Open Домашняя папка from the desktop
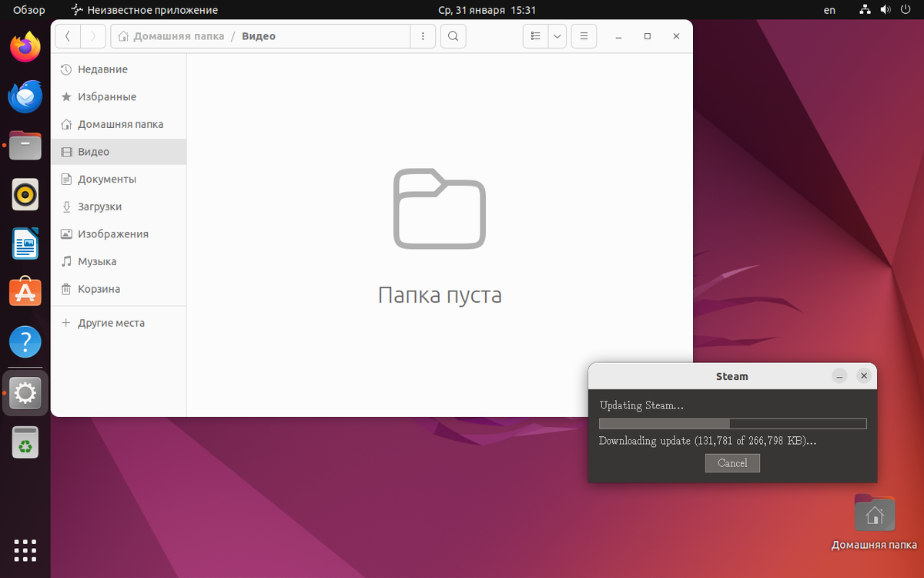Screen dimensions: 924x578 [x=874, y=512]
